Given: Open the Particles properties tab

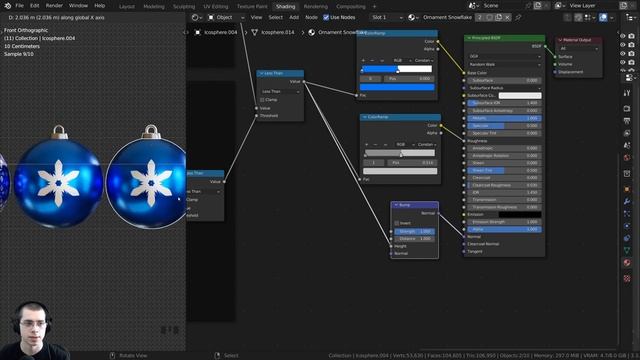Looking at the screenshot, I should point(627,213).
